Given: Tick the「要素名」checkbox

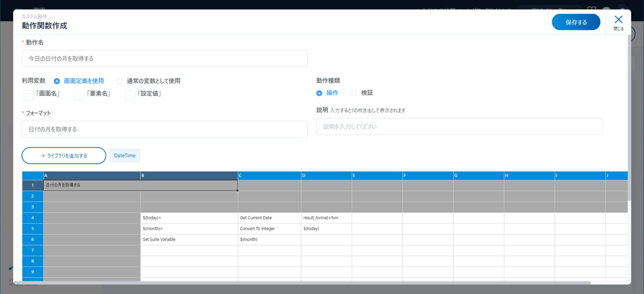Looking at the screenshot, I should pyautogui.click(x=79, y=95).
